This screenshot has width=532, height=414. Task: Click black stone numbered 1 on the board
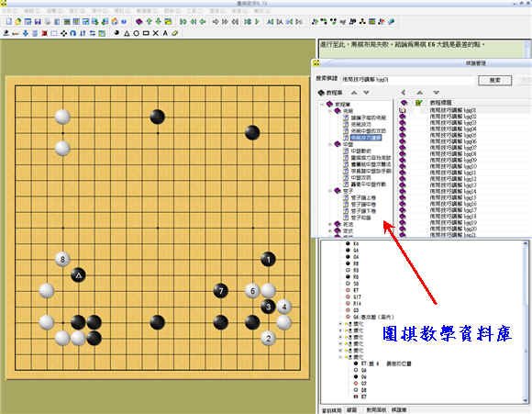268,260
